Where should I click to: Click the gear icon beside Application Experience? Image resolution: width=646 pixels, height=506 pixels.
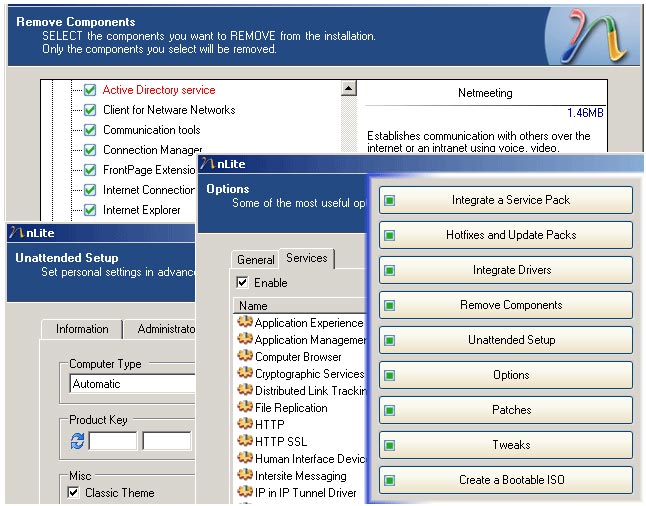pos(245,321)
